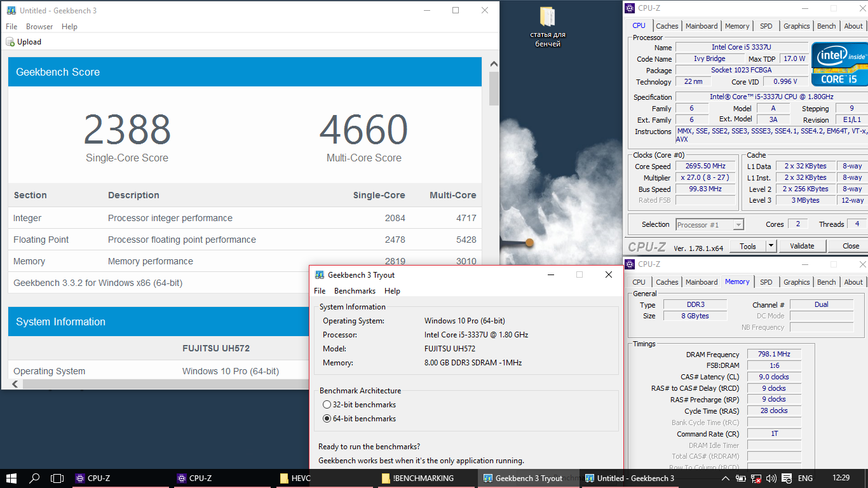Click the network icon in system tray
Viewport: 868px width, 488px height.
tap(756, 478)
